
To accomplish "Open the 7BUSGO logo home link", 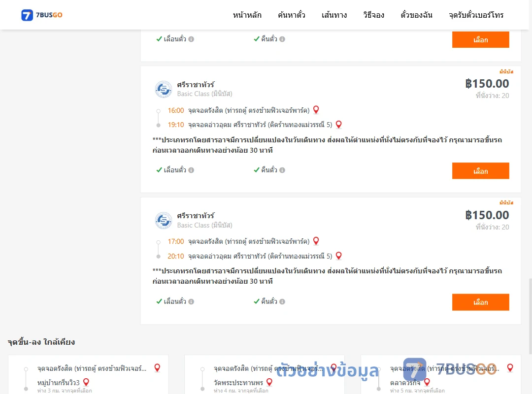I will coord(42,15).
